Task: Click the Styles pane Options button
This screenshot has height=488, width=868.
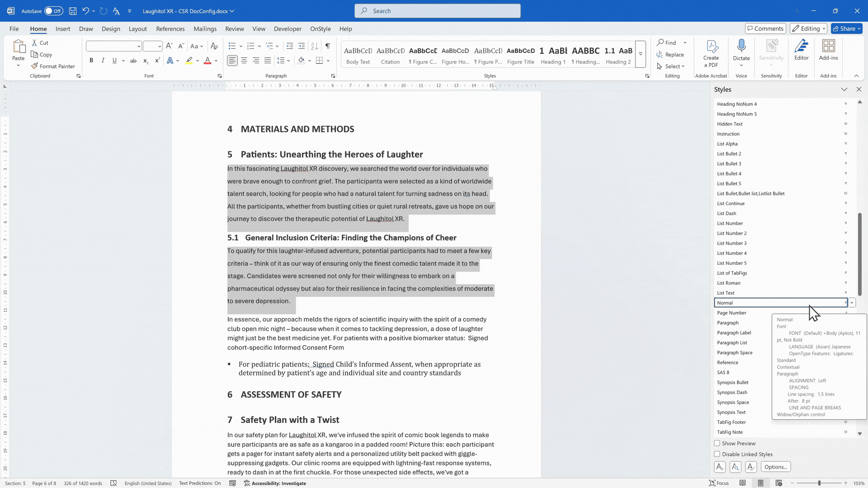Action: (776, 467)
